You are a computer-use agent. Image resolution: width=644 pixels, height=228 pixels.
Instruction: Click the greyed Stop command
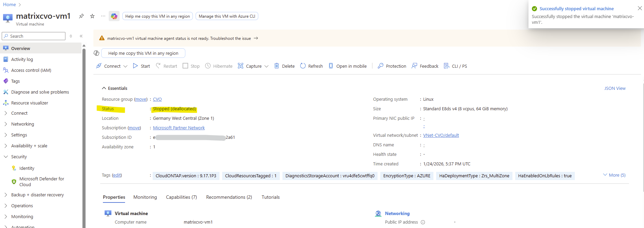coord(191,66)
